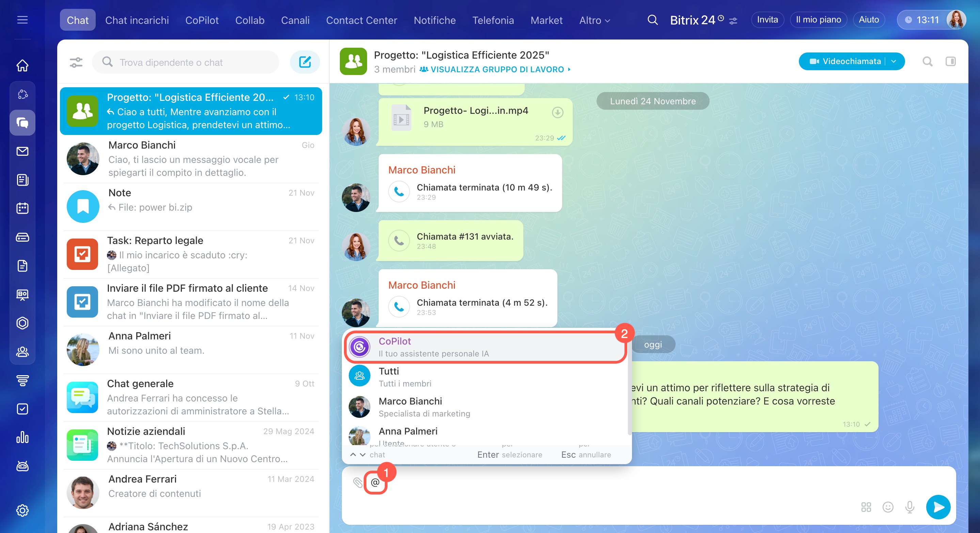The image size is (980, 533).
Task: Click the paperclip attach file icon
Action: point(357,482)
